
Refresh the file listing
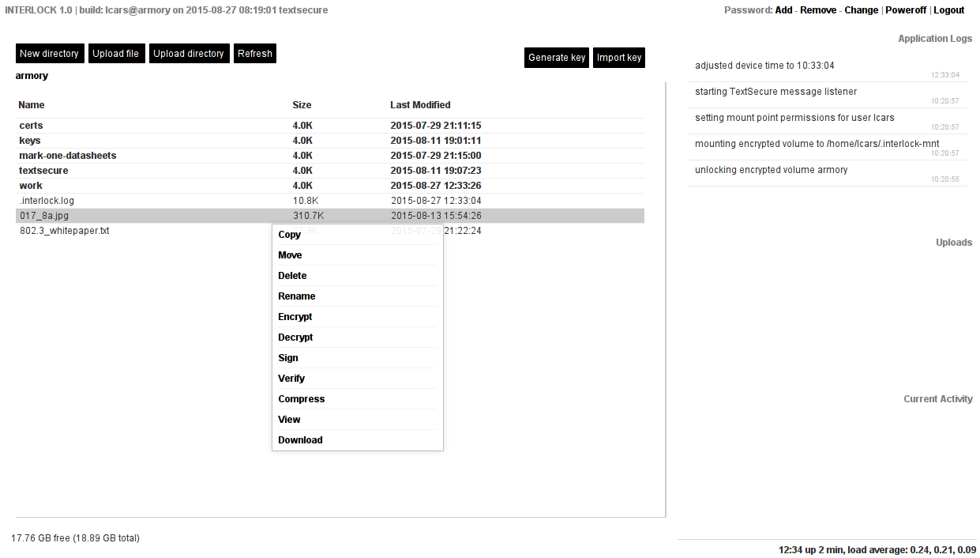pyautogui.click(x=254, y=53)
